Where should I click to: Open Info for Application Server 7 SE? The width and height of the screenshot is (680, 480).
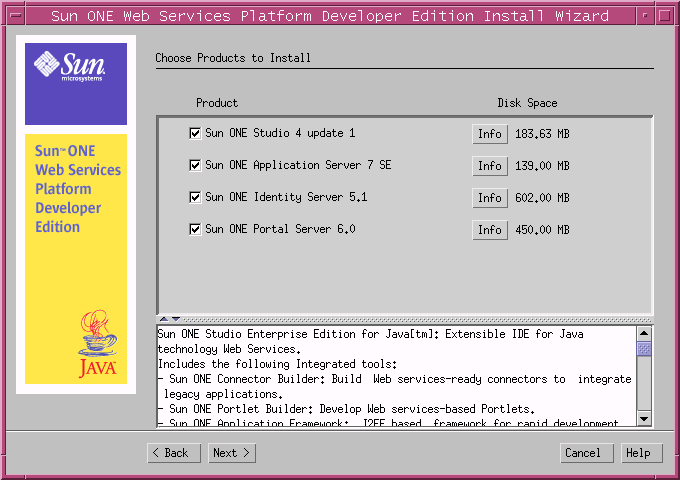pyautogui.click(x=490, y=166)
